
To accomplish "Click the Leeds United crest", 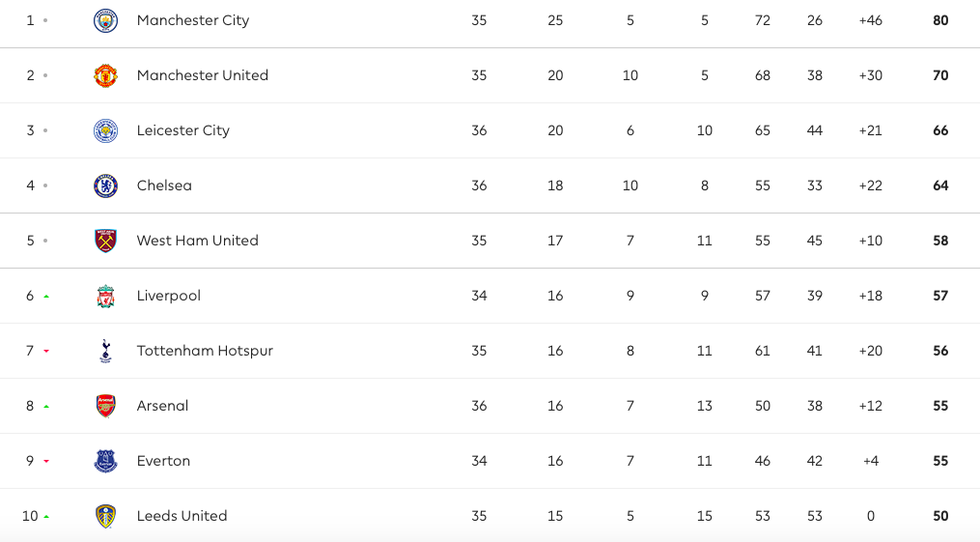I will (105, 516).
